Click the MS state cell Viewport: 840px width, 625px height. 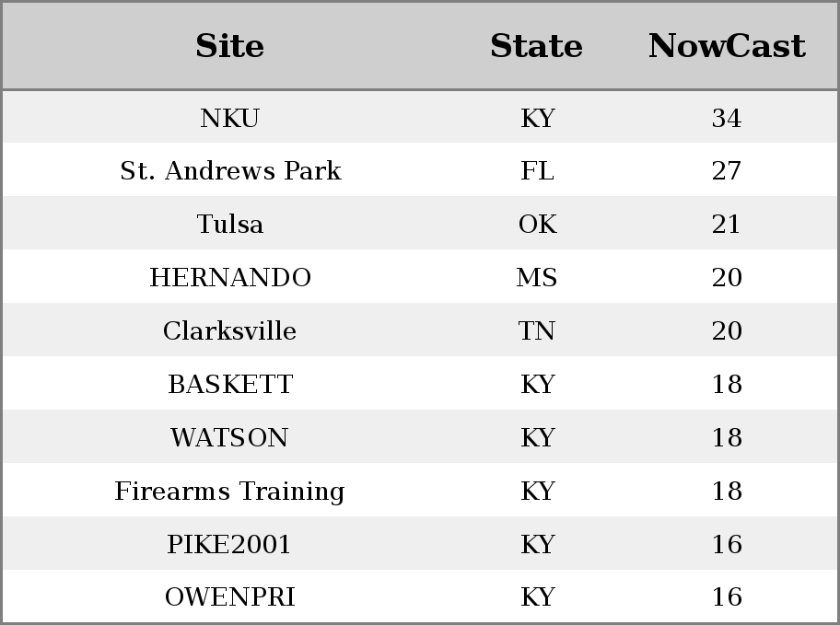click(537, 277)
